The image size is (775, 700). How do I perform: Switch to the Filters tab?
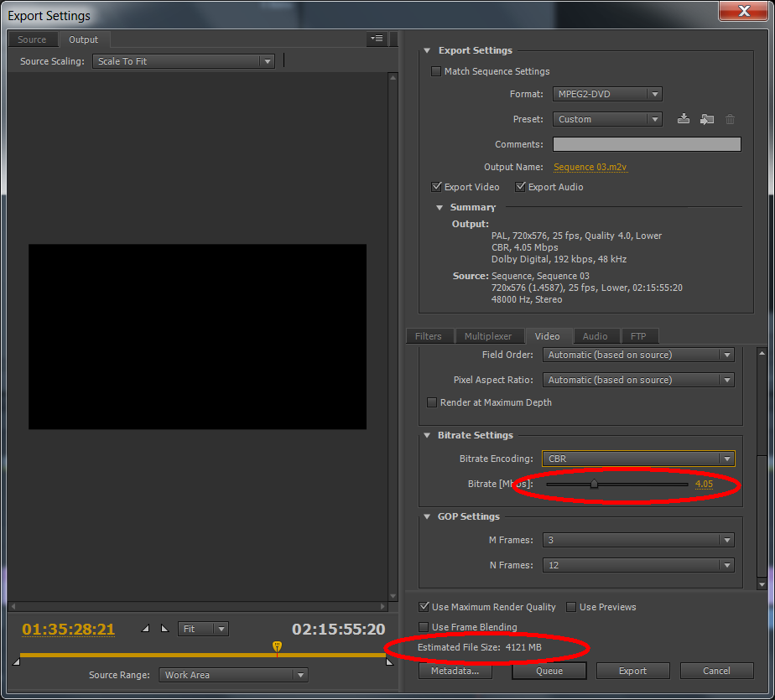[x=428, y=336]
